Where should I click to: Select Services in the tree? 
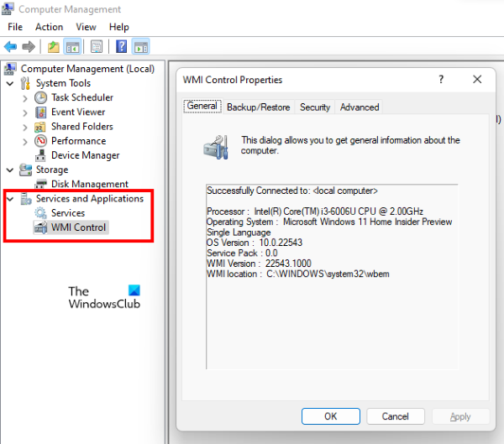pyautogui.click(x=68, y=213)
